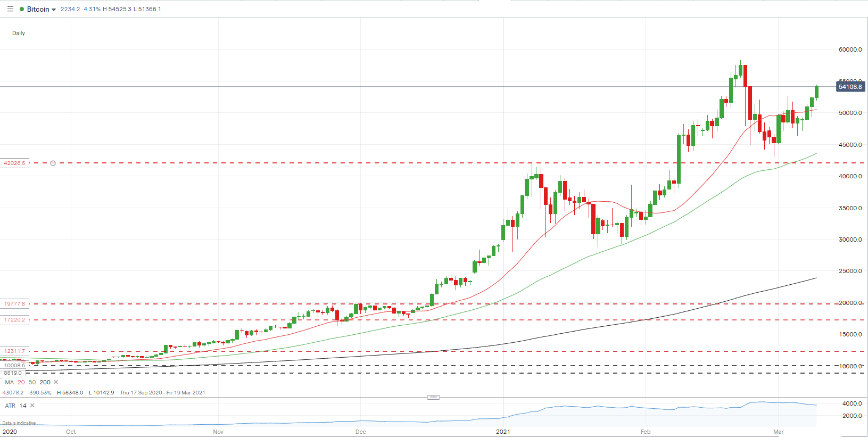Click the 60000.0 price axis label
Screen dimensions: 868x437
(850, 50)
